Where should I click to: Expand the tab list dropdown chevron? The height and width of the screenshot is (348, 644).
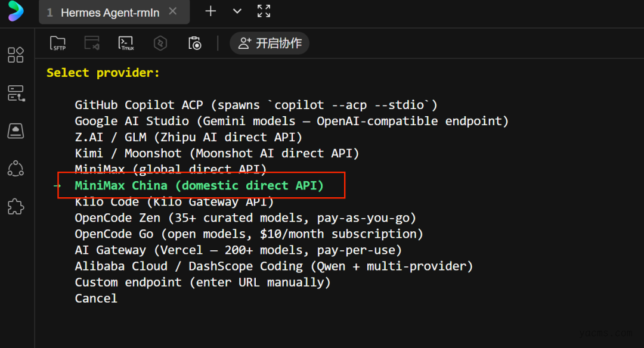point(237,11)
